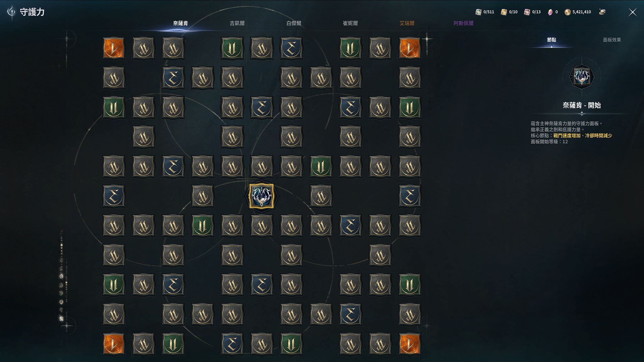Open the purple 阿斯佩爾 panel tab
Screen dimensions: 644x362
tap(464, 23)
